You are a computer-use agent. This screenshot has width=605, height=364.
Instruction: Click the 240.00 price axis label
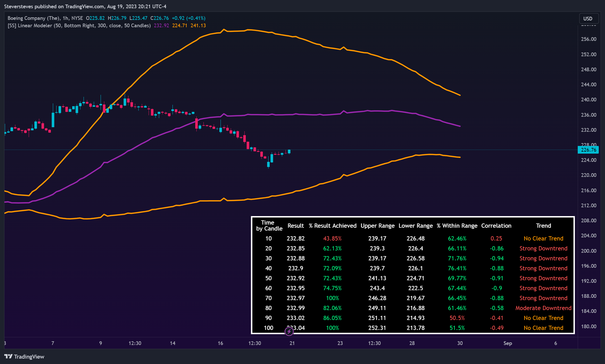[x=589, y=100]
